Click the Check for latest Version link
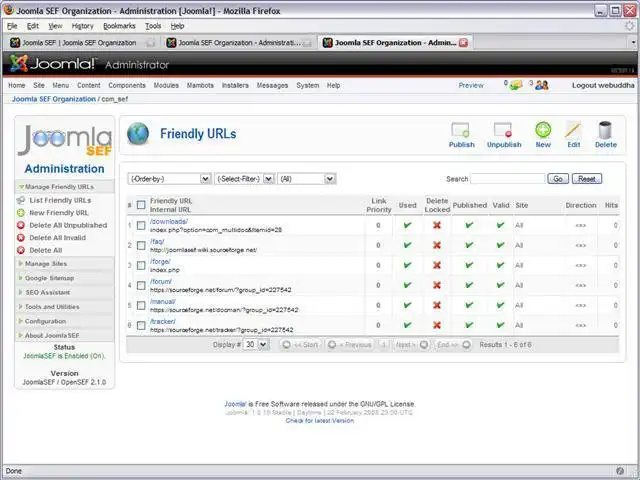 [320, 420]
